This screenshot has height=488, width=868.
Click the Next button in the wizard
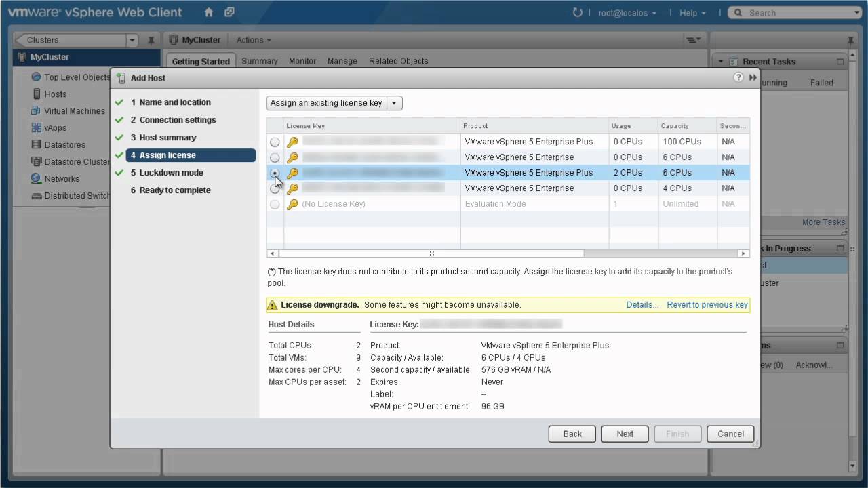click(x=625, y=434)
